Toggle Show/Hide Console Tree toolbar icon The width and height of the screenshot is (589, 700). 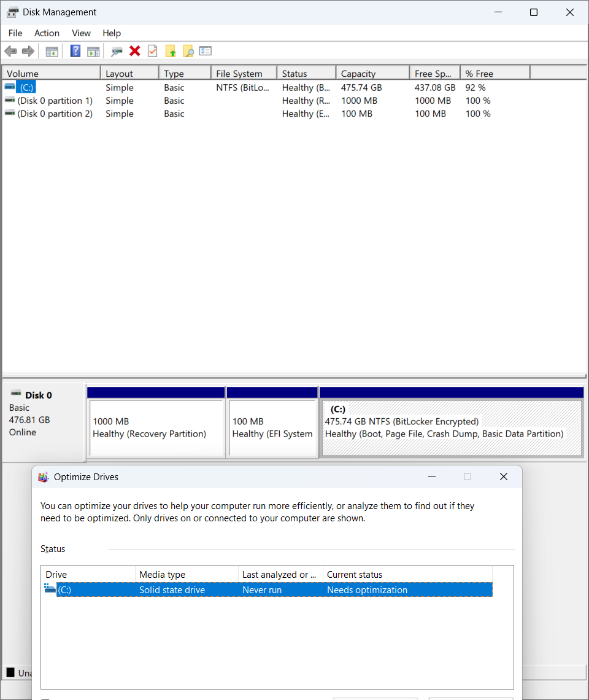pos(52,52)
